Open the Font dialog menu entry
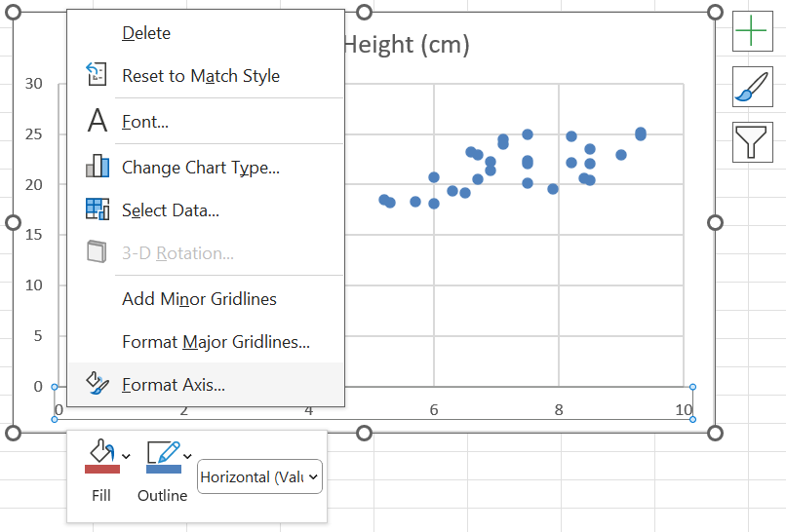This screenshot has width=786, height=532. click(x=145, y=122)
